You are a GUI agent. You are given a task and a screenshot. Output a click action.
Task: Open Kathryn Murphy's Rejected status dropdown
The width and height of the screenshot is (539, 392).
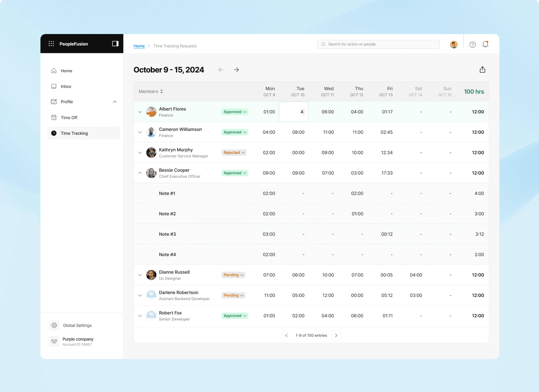coord(234,153)
